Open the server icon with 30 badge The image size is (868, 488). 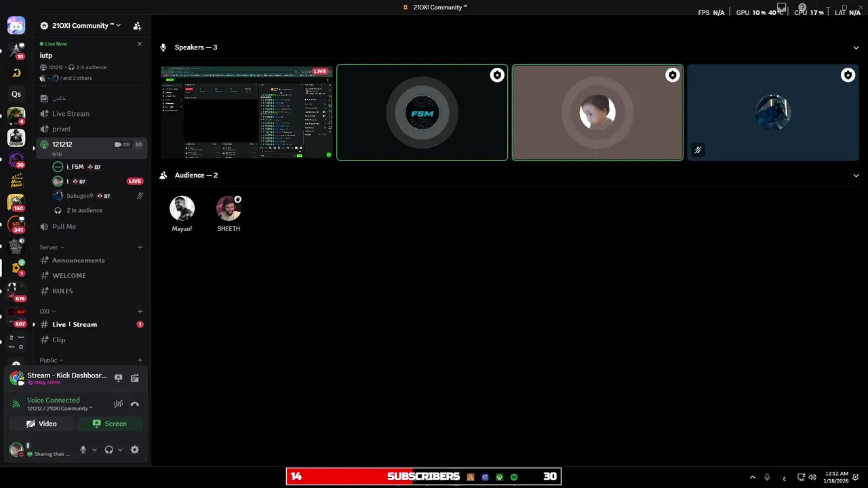[16, 160]
